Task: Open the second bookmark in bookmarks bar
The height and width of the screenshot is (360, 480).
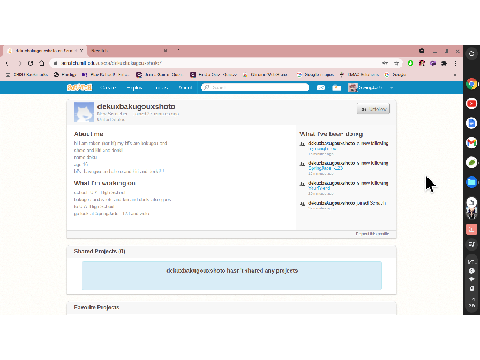Action: tap(65, 75)
